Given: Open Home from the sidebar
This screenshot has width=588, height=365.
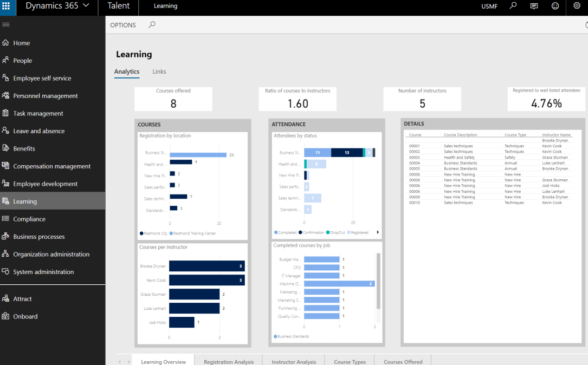Looking at the screenshot, I should 22,43.
